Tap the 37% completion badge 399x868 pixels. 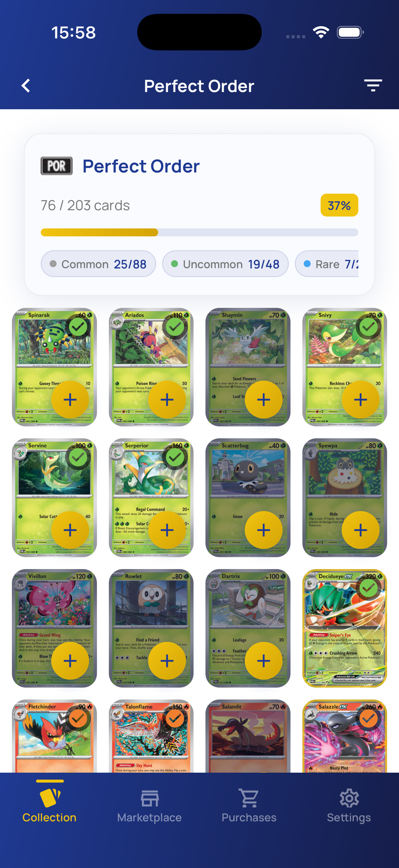pyautogui.click(x=339, y=205)
